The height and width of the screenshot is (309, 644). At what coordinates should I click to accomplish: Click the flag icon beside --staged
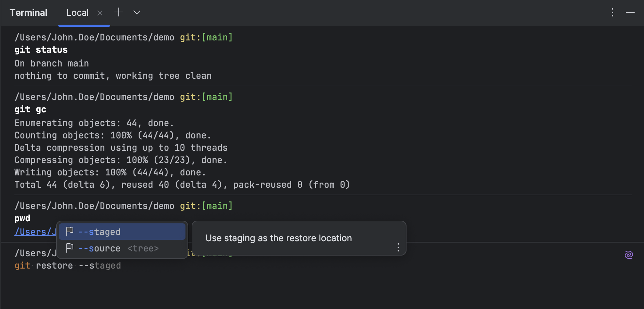coord(69,231)
